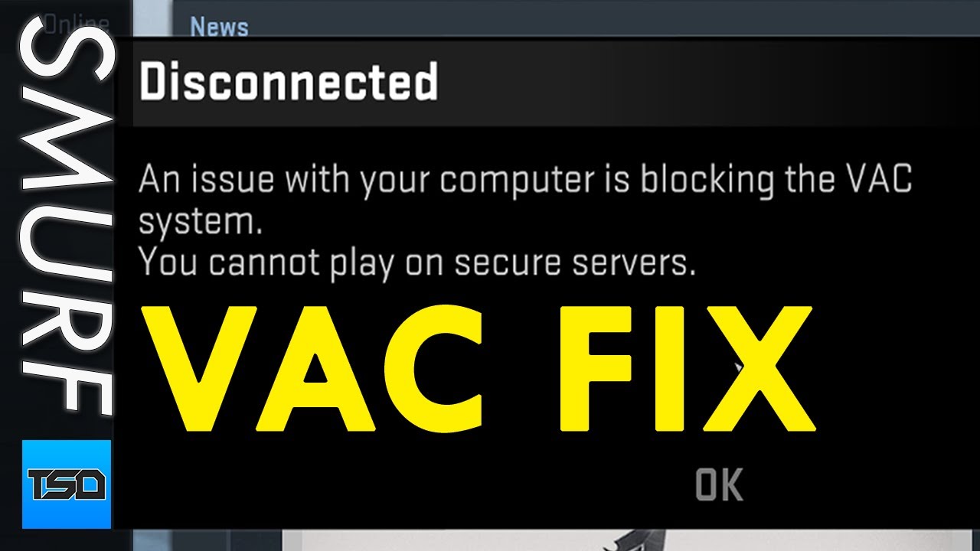Viewport: 980px width, 551px height.
Task: Click the news image below the dialog
Action: pyautogui.click(x=629, y=538)
